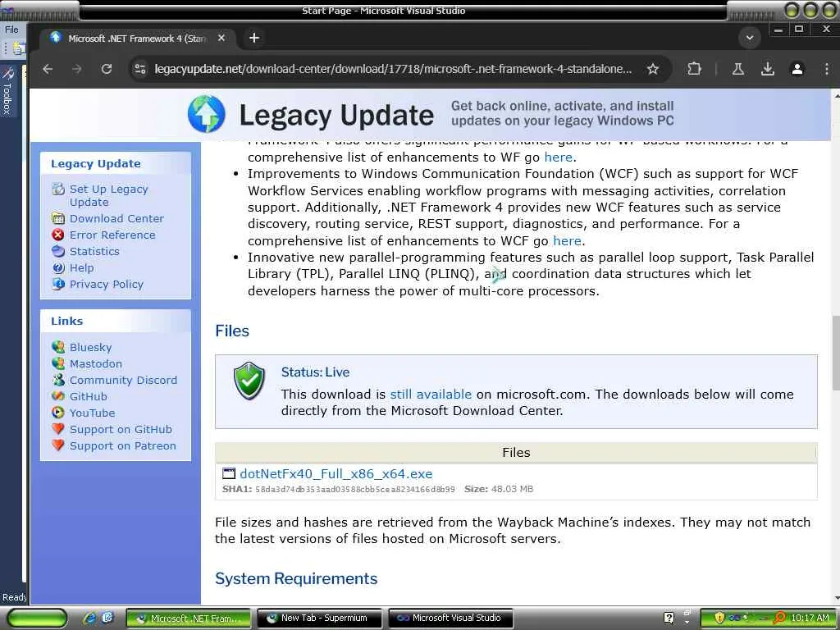Click the SHA1 hash text

(x=354, y=489)
